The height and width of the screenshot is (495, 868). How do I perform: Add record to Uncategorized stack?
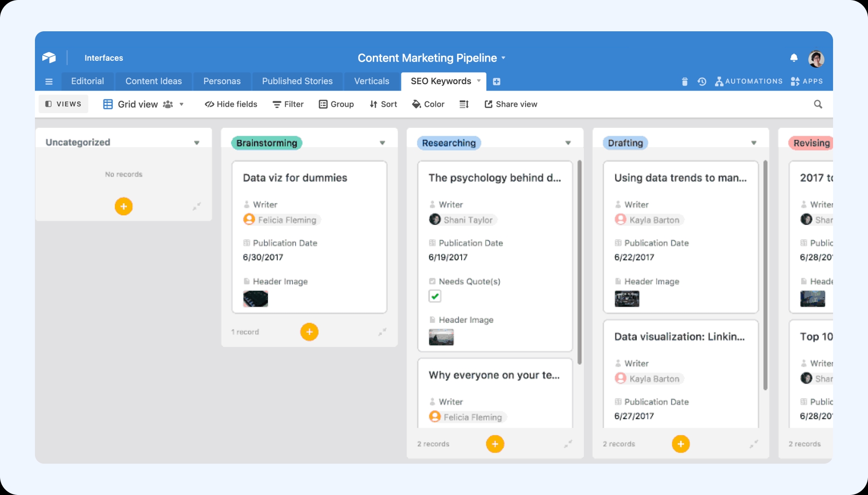tap(124, 207)
